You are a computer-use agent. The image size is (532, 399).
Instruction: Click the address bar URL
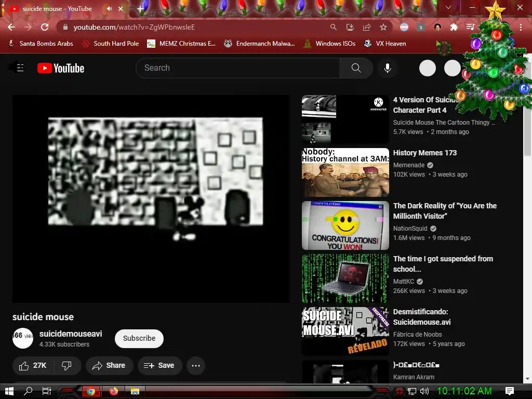click(x=134, y=27)
